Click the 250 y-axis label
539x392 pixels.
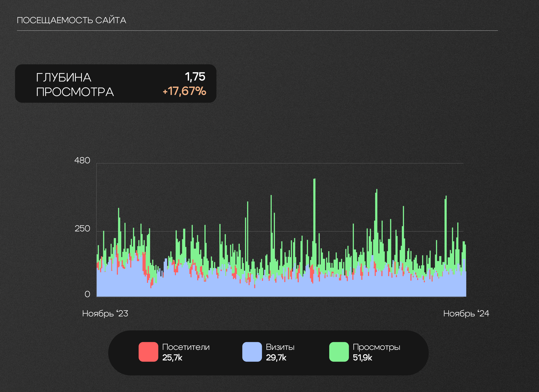(82, 229)
